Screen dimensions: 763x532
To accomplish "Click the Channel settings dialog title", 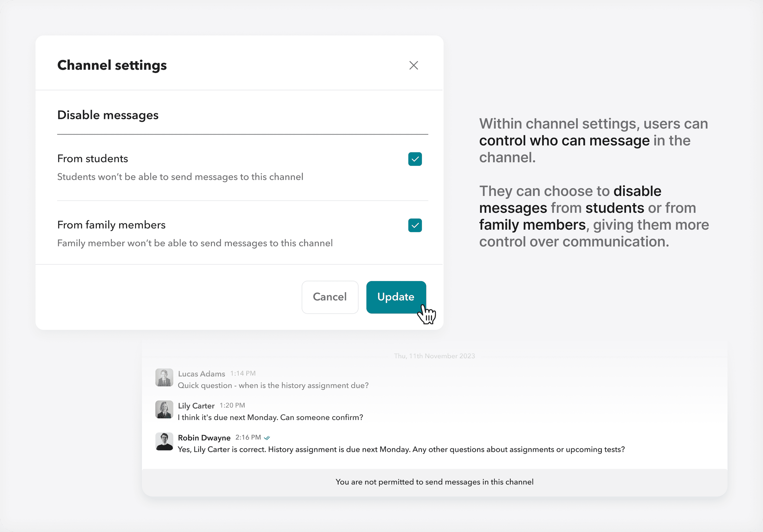I will (x=112, y=65).
